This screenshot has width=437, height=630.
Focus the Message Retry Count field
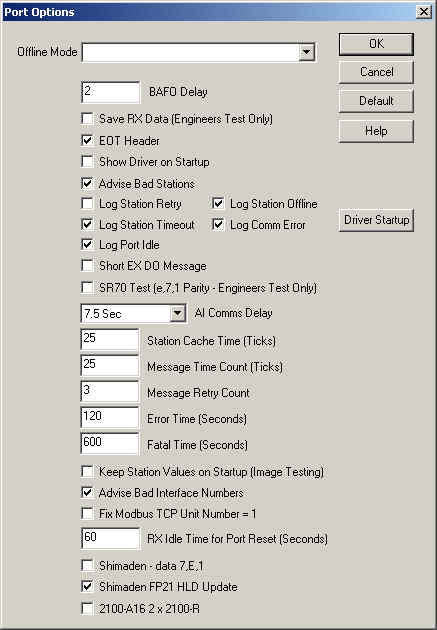click(110, 392)
